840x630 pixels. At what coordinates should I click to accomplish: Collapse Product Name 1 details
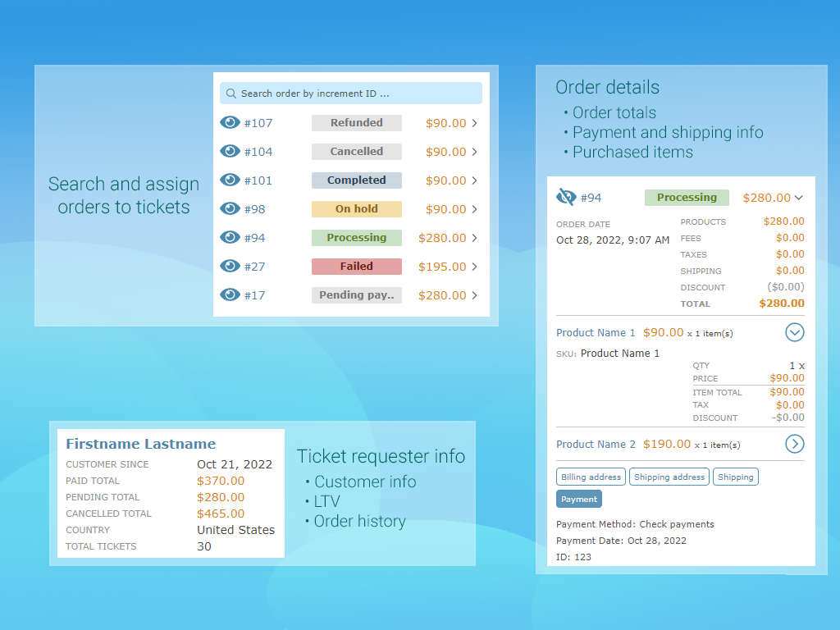[x=794, y=332]
